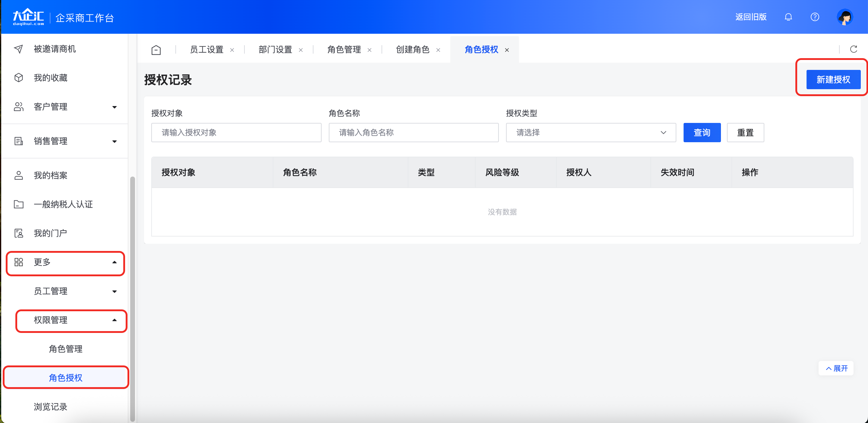Switch to the 部门设置 tab
868x423 pixels.
[x=275, y=50]
